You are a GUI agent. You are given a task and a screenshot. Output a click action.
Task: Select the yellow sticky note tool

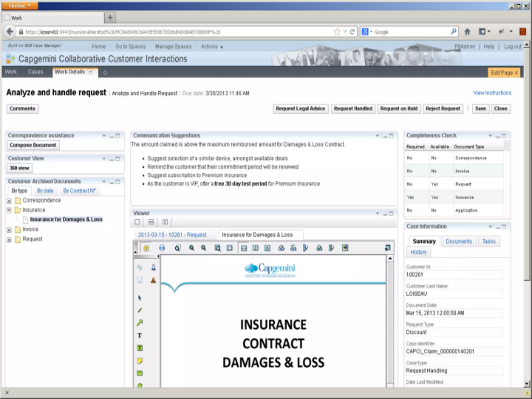139,361
